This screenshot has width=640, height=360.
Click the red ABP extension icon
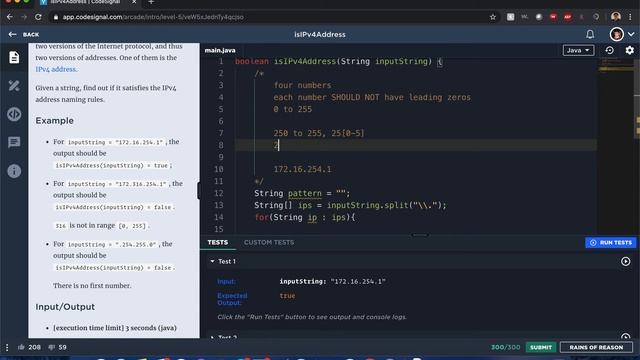click(x=567, y=17)
